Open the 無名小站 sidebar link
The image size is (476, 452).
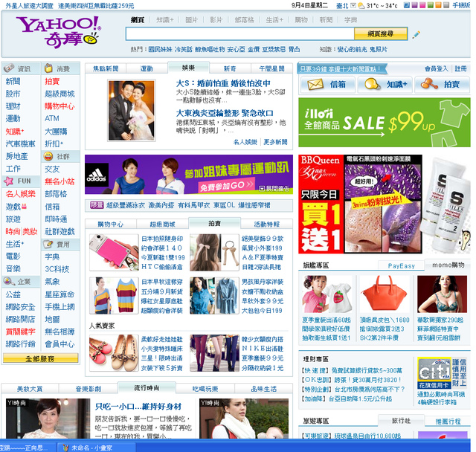click(x=59, y=181)
